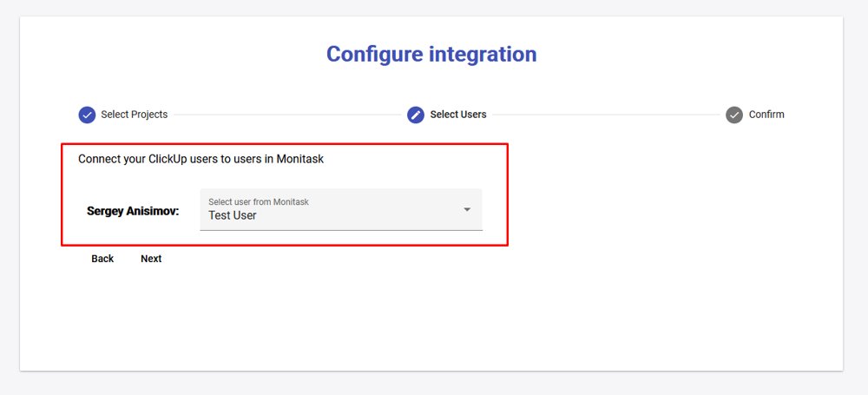Select the "Select Users" step label
This screenshot has height=395, width=868.
(x=458, y=115)
